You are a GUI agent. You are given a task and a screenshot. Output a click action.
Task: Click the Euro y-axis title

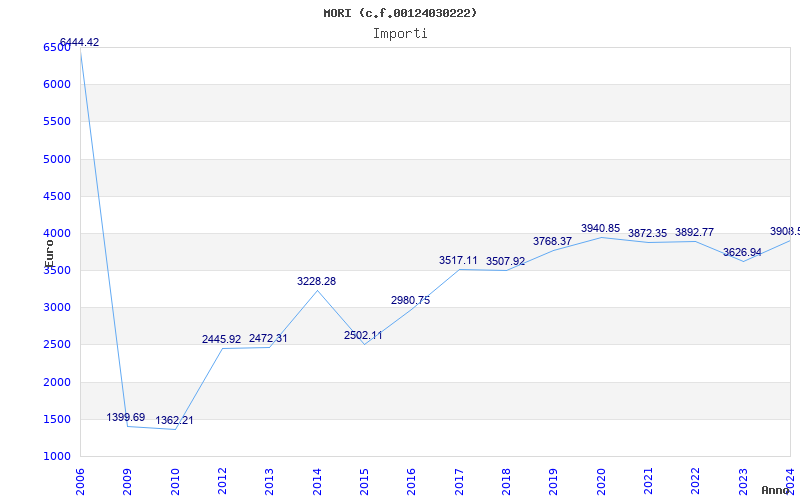coord(49,253)
